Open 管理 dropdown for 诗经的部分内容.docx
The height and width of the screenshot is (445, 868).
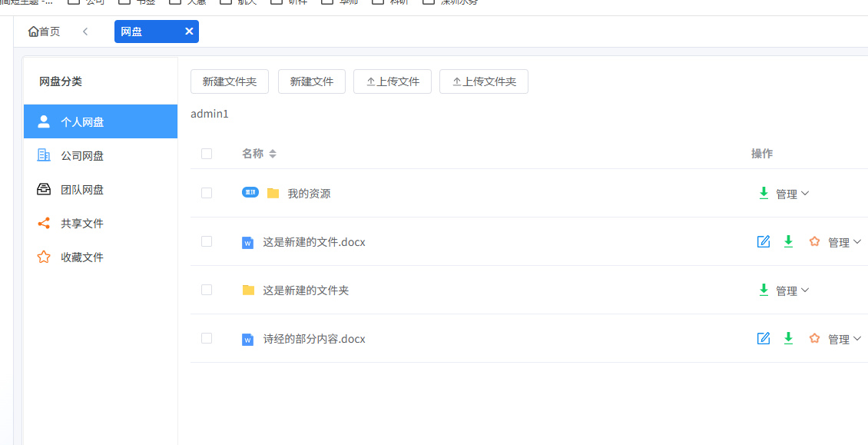pyautogui.click(x=845, y=339)
